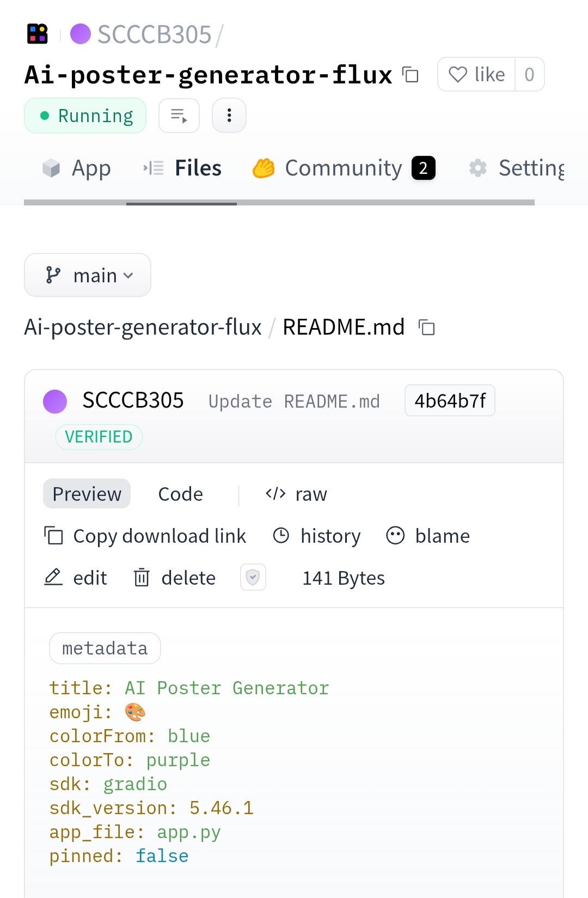Screen dimensions: 588x898
Task: Open the blame view
Action: pos(427,536)
